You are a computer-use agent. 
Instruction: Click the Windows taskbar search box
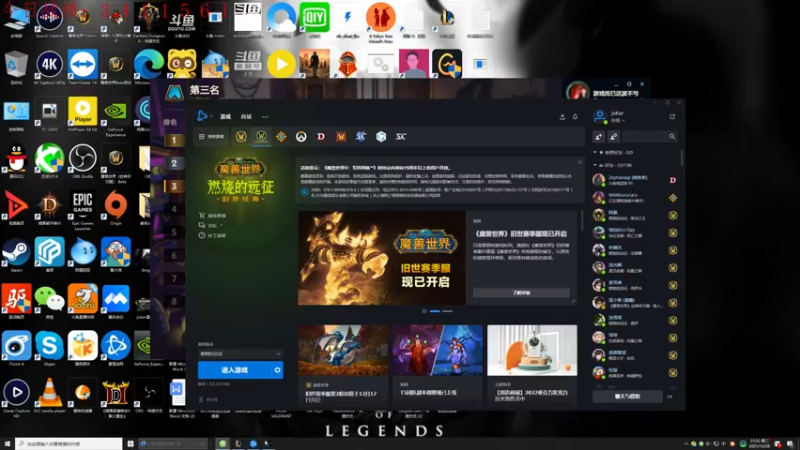pyautogui.click(x=69, y=444)
